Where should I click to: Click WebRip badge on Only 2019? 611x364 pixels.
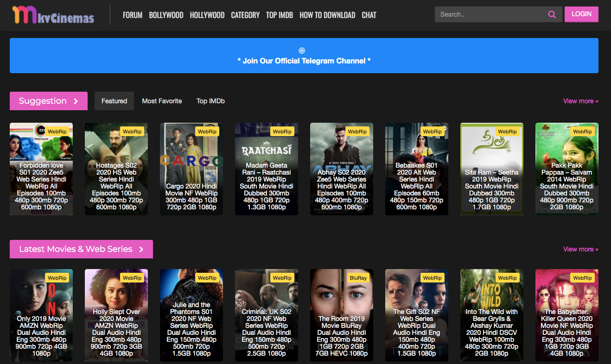[57, 278]
